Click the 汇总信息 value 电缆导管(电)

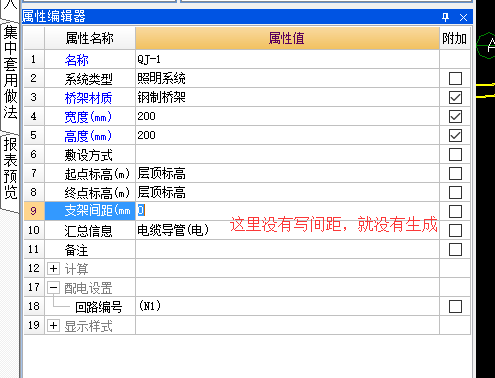point(287,231)
